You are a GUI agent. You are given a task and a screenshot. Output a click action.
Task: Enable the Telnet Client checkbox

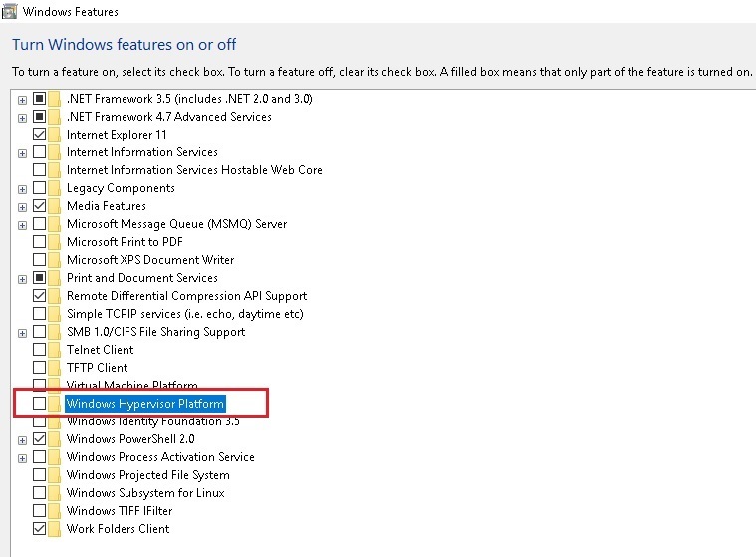tap(40, 349)
